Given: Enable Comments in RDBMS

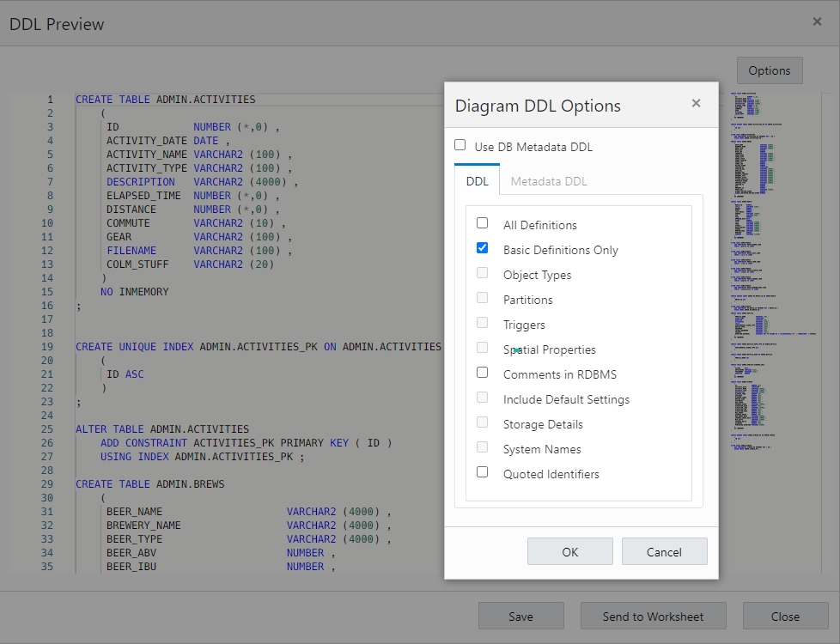Looking at the screenshot, I should tap(482, 374).
